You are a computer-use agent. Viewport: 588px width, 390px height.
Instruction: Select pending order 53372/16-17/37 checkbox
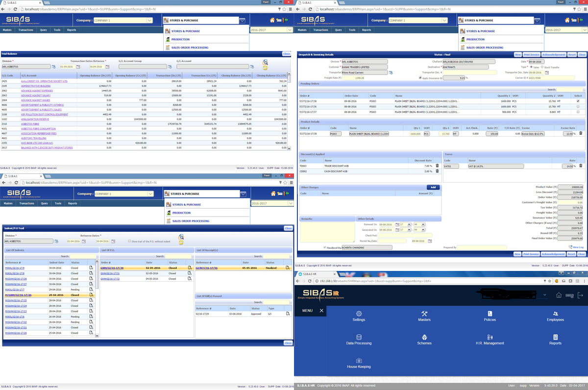click(x=578, y=112)
